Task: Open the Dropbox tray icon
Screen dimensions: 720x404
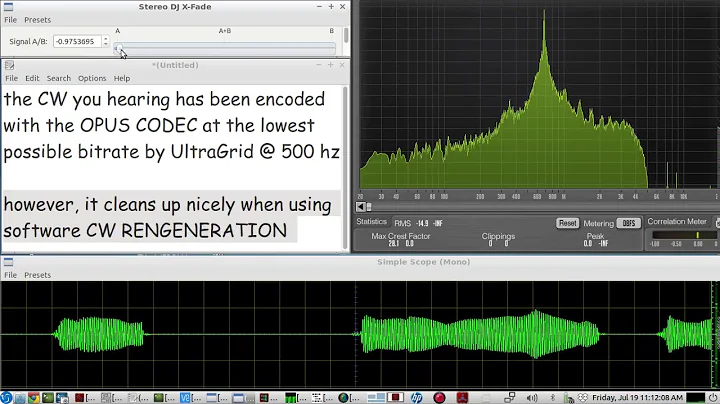Action: tap(583, 398)
